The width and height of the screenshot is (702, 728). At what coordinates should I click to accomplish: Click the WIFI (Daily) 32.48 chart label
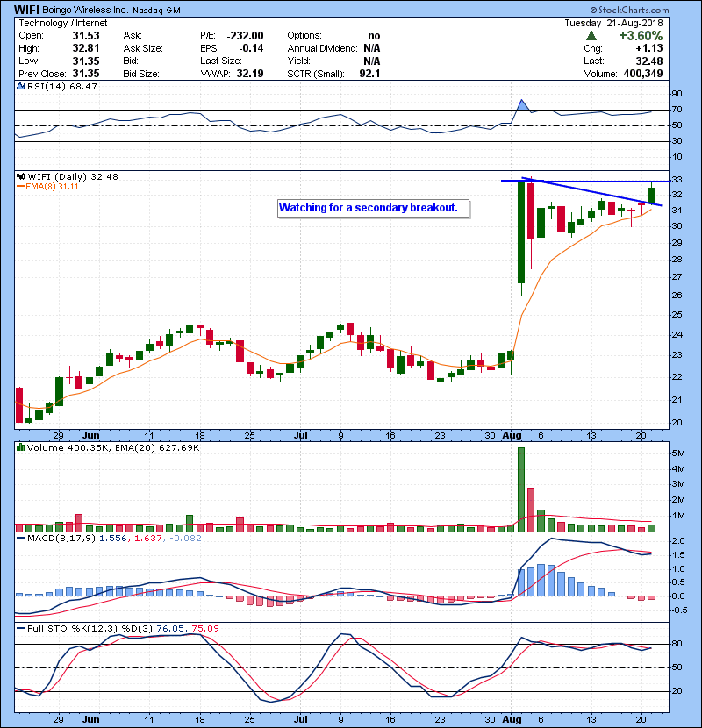click(x=73, y=176)
